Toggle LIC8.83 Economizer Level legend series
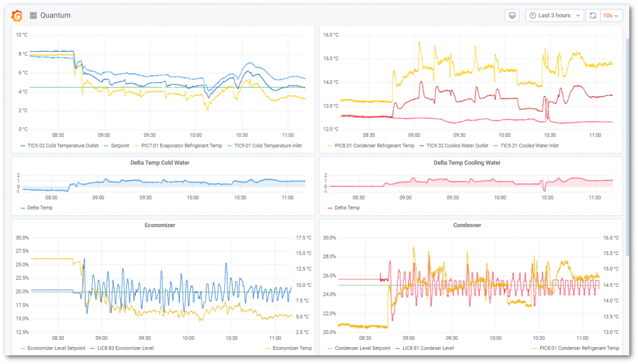 point(125,348)
